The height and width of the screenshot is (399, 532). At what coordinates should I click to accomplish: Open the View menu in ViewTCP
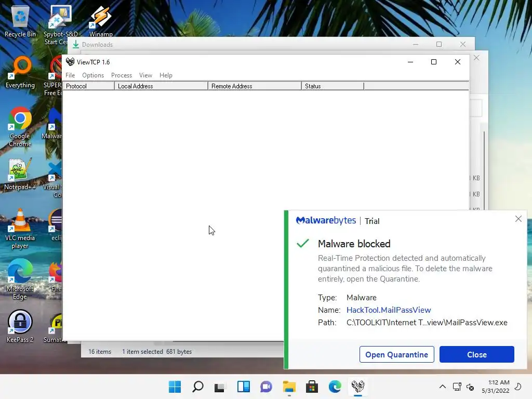[145, 75]
